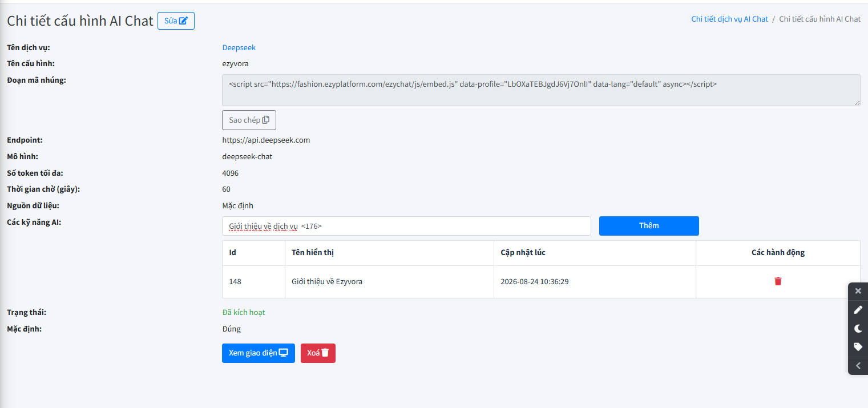This screenshot has height=408, width=868.
Task: Click the tag icon in floating toolbar
Action: coord(858,347)
